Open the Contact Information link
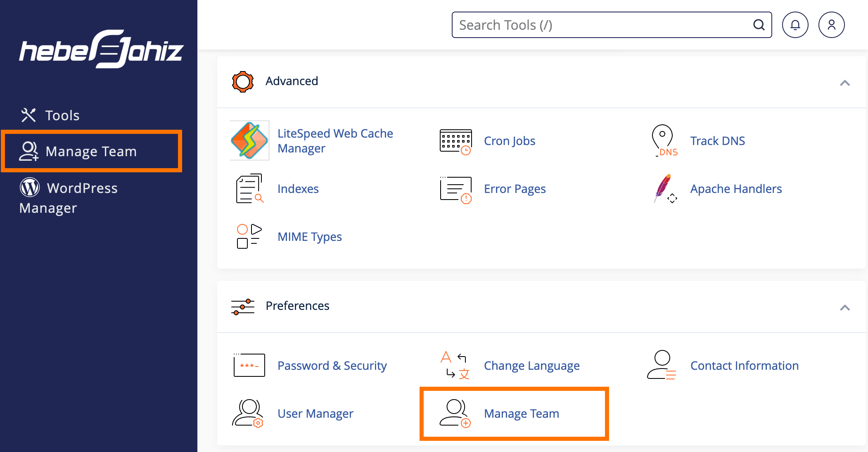The width and height of the screenshot is (868, 452). tap(745, 366)
